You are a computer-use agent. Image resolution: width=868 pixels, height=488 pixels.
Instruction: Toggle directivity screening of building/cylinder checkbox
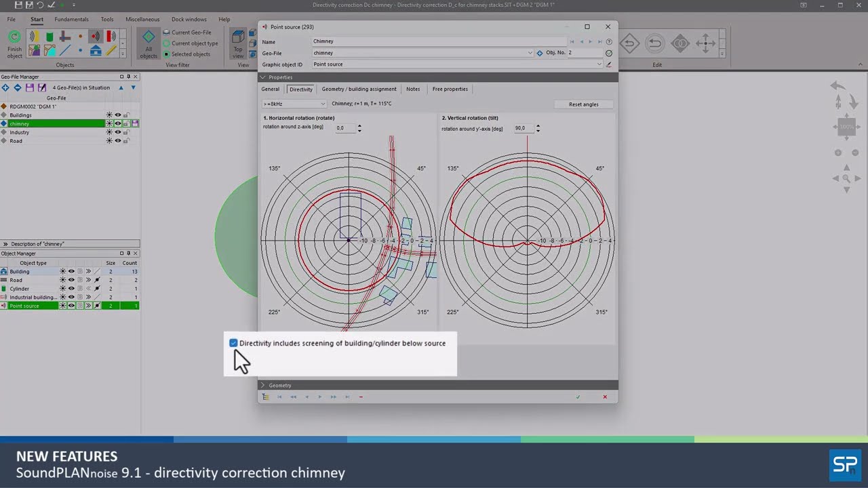point(233,343)
